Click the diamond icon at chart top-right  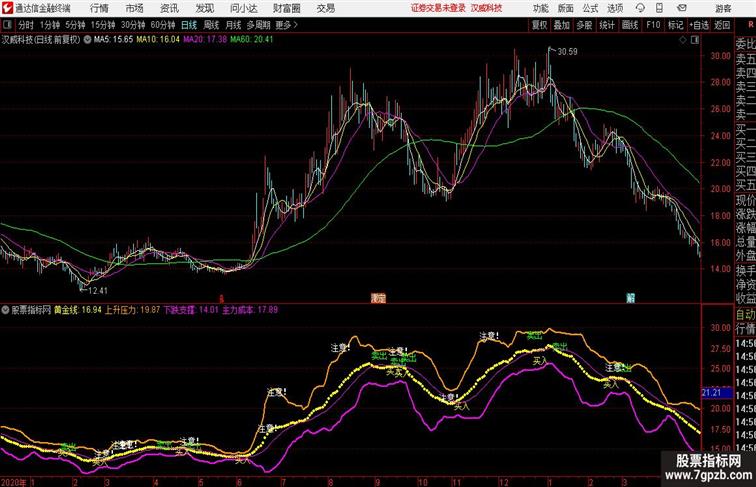pos(683,40)
